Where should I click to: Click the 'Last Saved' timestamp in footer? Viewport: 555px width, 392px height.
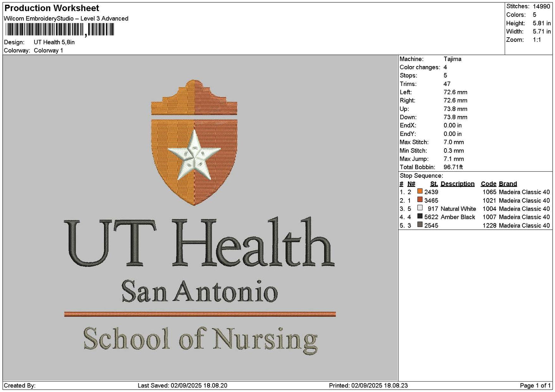point(182,385)
